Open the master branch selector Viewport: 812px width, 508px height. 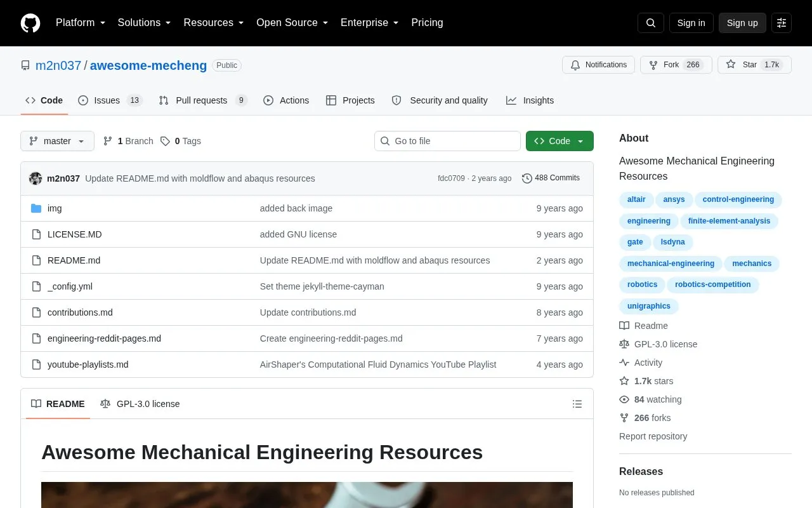coord(57,141)
